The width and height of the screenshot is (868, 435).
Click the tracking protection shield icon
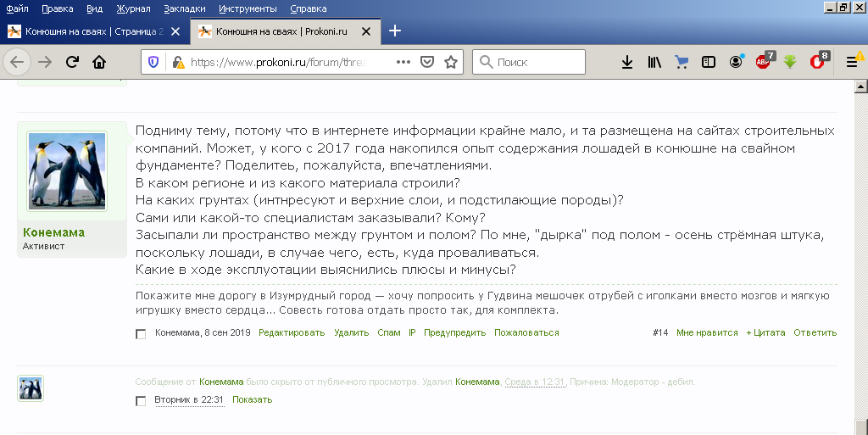click(153, 62)
